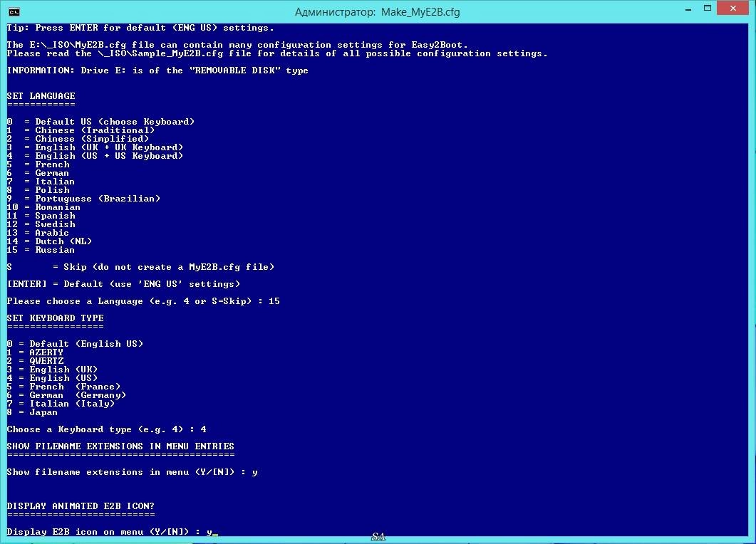Click the 'Italian (Italy)' keyboard line
Image resolution: width=756 pixels, height=544 pixels.
click(x=61, y=404)
